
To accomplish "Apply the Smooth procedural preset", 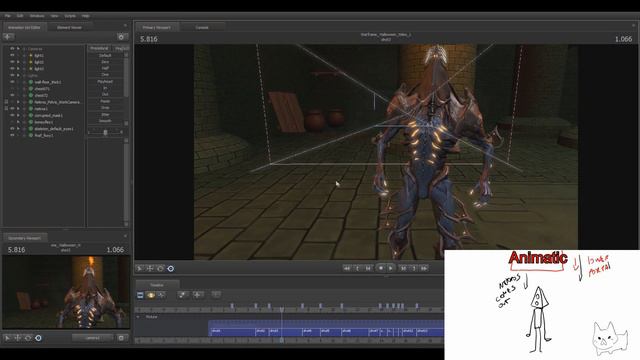I will pyautogui.click(x=105, y=121).
